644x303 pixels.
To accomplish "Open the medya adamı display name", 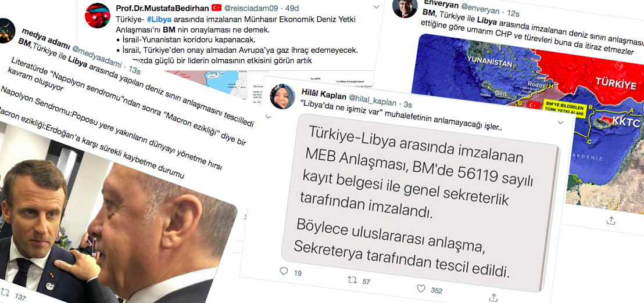I will click(x=44, y=35).
